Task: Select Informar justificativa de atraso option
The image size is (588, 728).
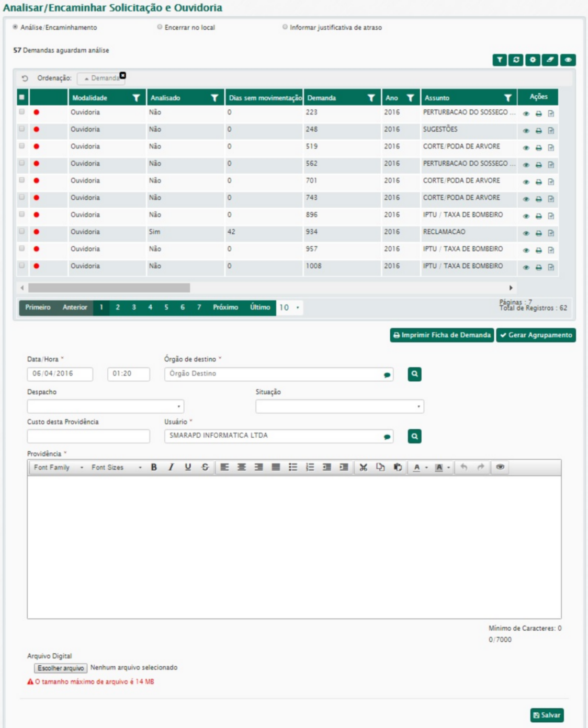Action: [285, 27]
